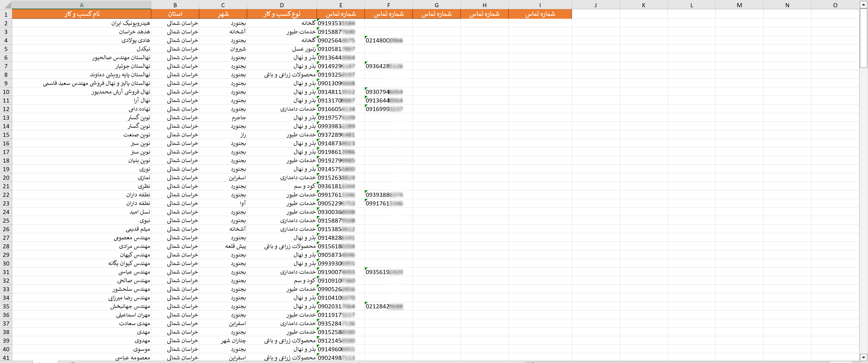
Task: Click city cell 'پیش قلعه' in row 28
Action: click(x=223, y=246)
